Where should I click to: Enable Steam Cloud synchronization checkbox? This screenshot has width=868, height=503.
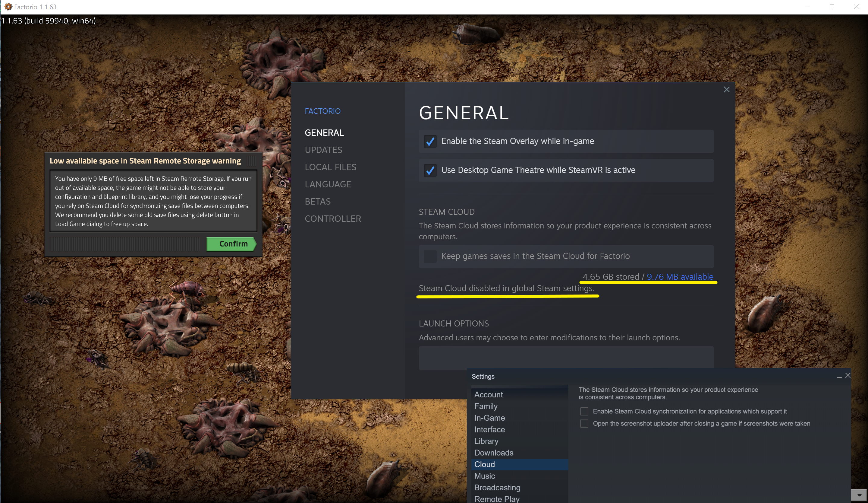coord(584,411)
